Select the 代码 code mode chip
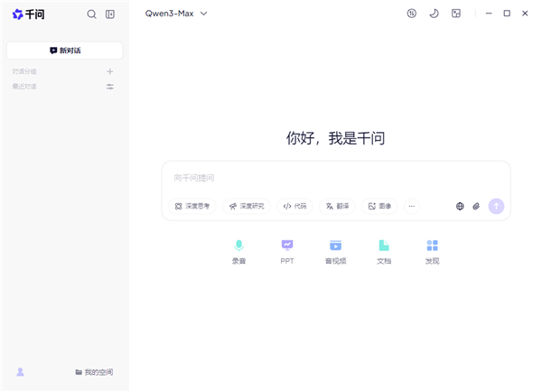 point(294,206)
